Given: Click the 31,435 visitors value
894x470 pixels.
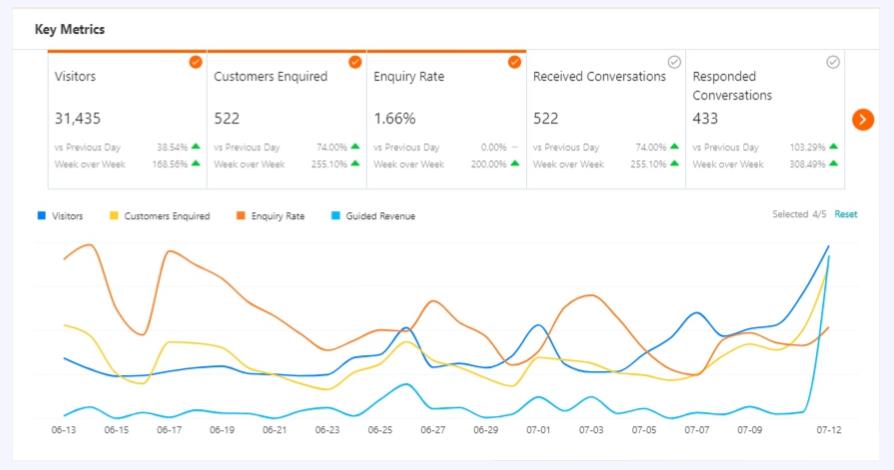Looking at the screenshot, I should coord(78,118).
